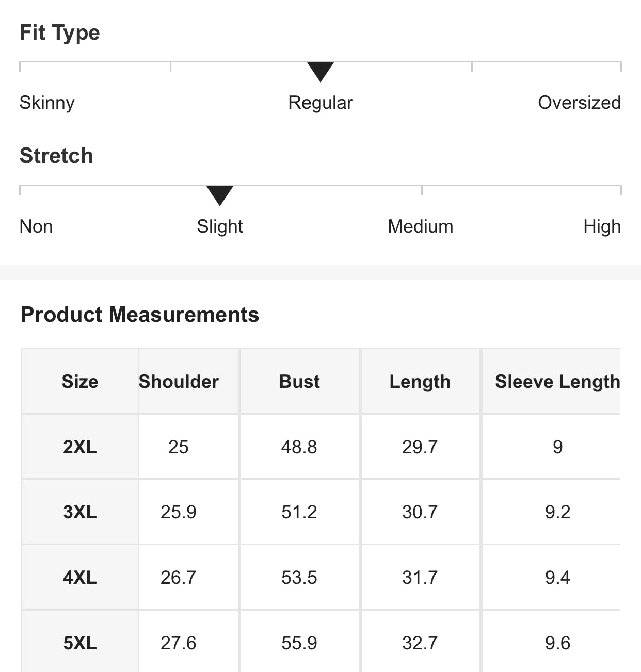Image resolution: width=641 pixels, height=672 pixels.
Task: Select the Oversized fit label
Action: click(x=579, y=103)
